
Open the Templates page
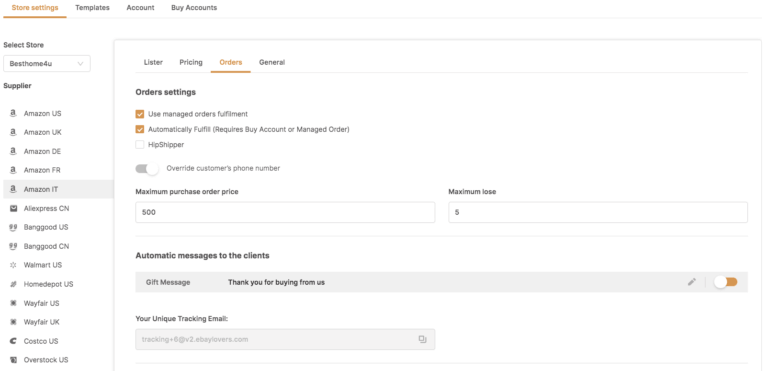pyautogui.click(x=93, y=8)
